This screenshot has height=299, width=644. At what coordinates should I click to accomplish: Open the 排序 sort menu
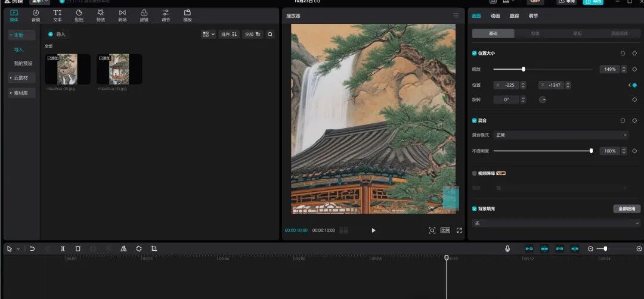[229, 35]
